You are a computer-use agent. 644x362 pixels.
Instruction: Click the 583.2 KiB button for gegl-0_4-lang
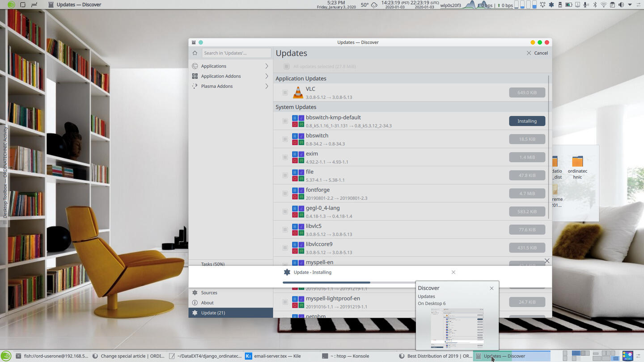click(x=527, y=211)
